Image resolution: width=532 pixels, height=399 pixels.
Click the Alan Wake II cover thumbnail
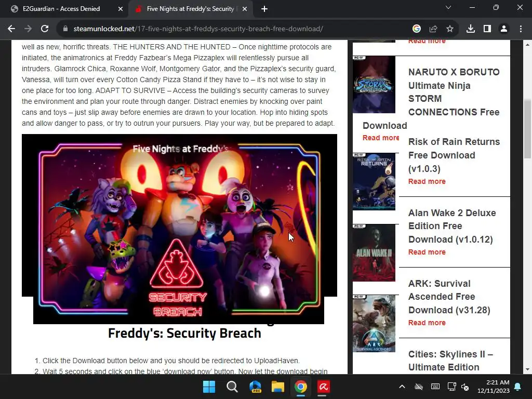tap(374, 253)
